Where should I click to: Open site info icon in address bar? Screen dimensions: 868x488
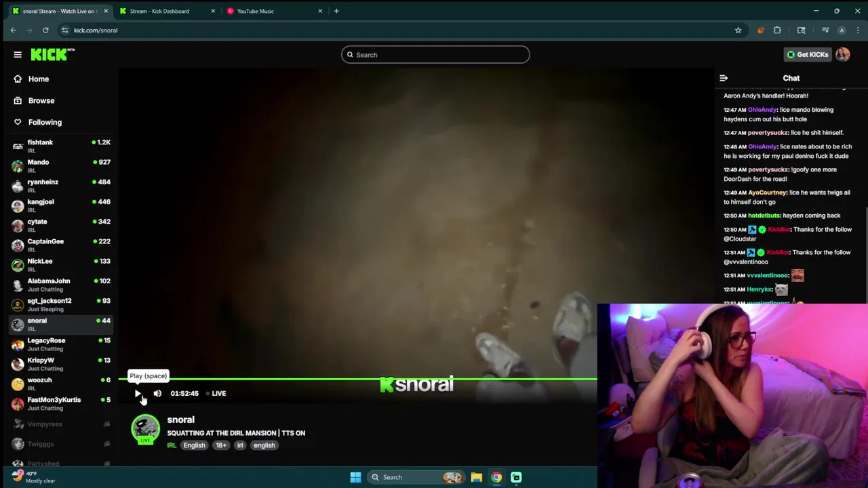point(64,30)
